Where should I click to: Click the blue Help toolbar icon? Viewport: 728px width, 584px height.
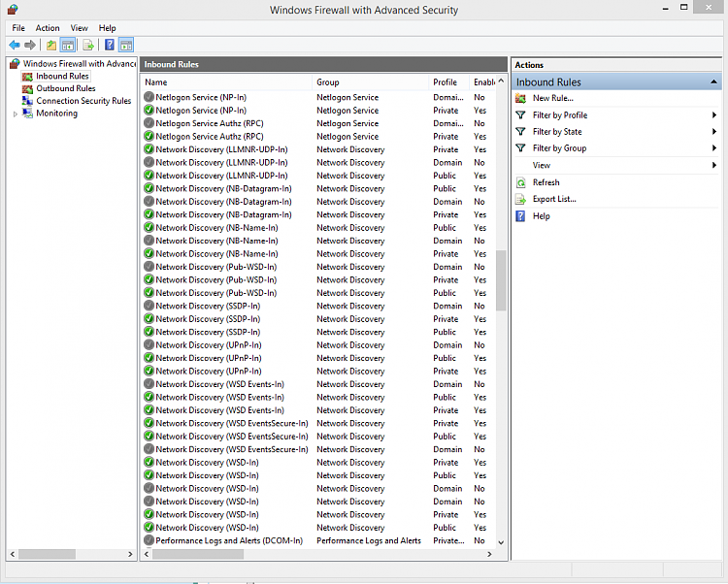[x=110, y=45]
